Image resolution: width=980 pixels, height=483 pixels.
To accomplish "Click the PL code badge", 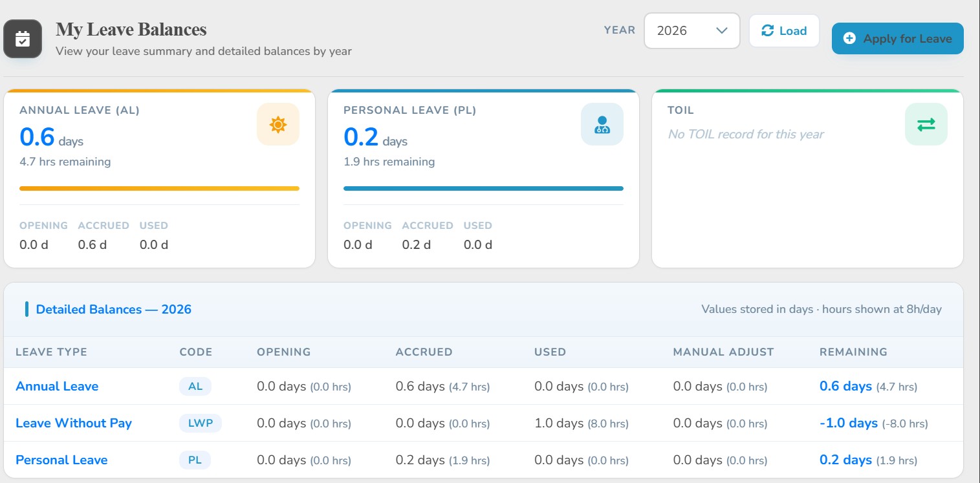I will 195,460.
